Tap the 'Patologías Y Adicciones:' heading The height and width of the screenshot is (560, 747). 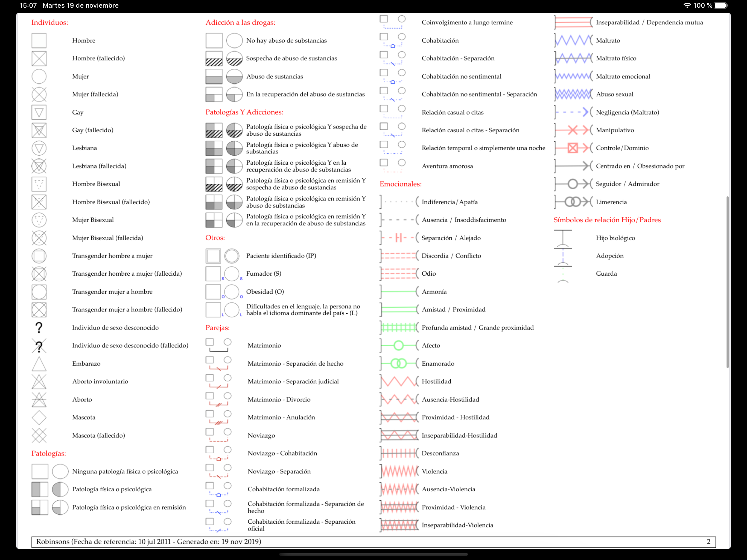pyautogui.click(x=244, y=112)
